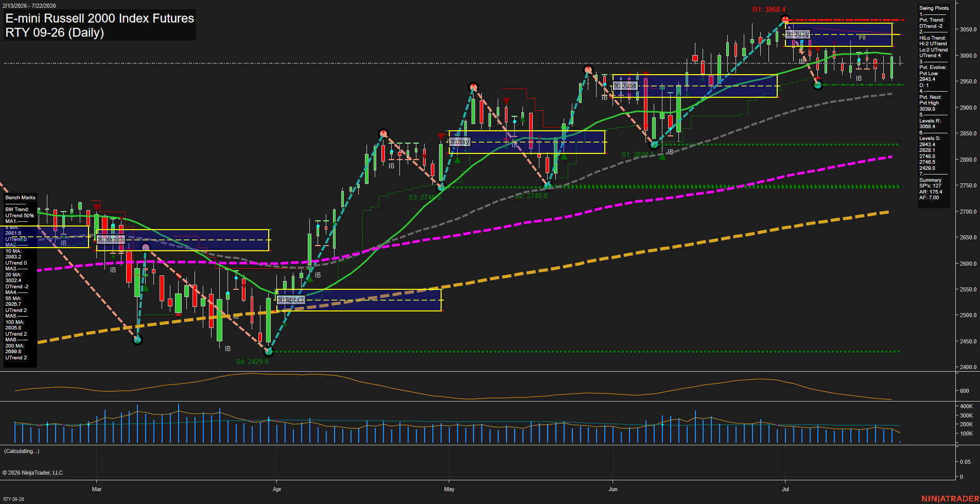Screen dimensions: 980x504
Task: Click the mid-April swing high pivot circle
Action: pos(383,133)
